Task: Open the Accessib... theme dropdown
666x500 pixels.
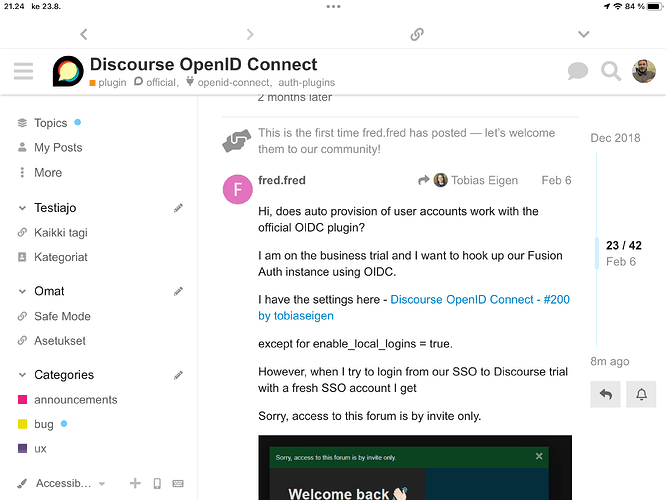Action: point(71,483)
